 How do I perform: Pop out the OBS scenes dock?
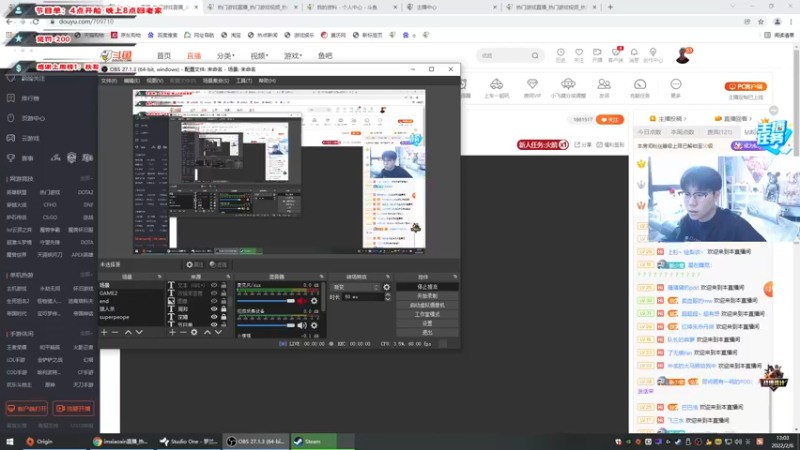(159, 277)
